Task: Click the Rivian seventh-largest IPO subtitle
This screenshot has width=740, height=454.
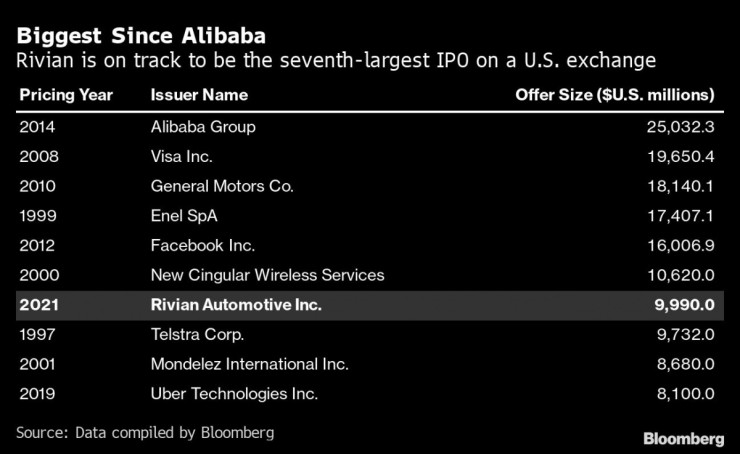Action: [x=336, y=61]
